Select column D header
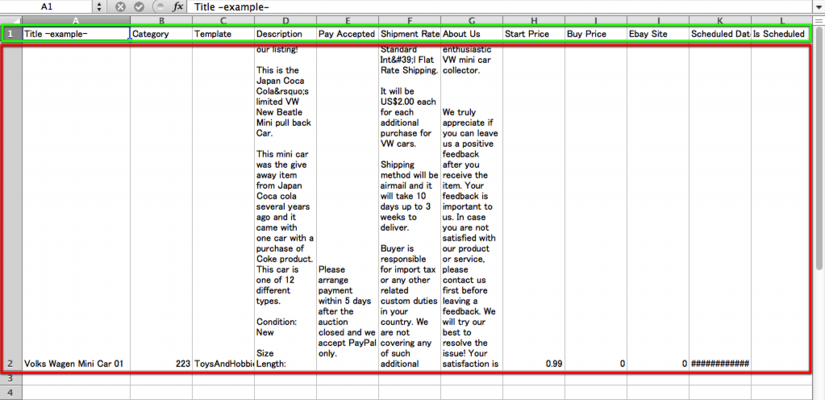825x400 pixels. coord(285,20)
